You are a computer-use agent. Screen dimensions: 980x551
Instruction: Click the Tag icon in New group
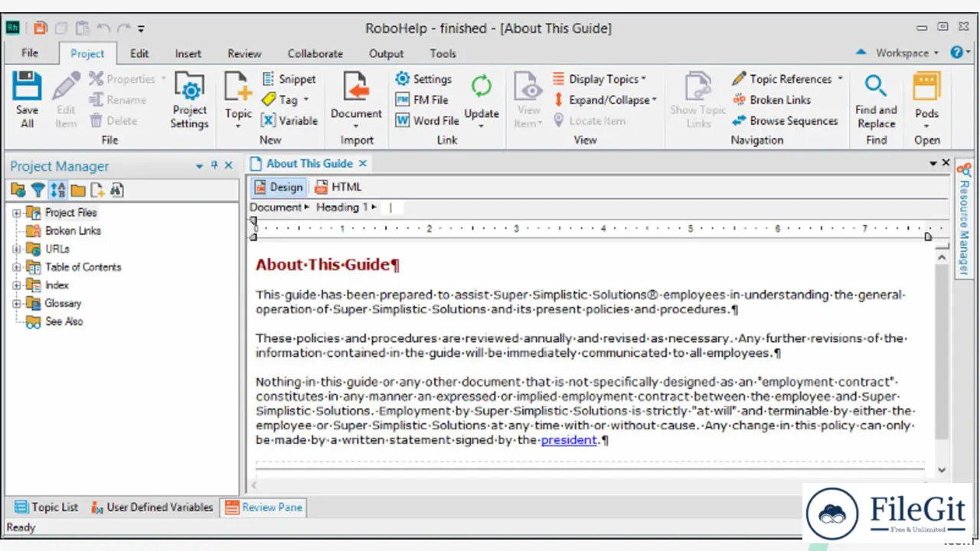pos(269,99)
